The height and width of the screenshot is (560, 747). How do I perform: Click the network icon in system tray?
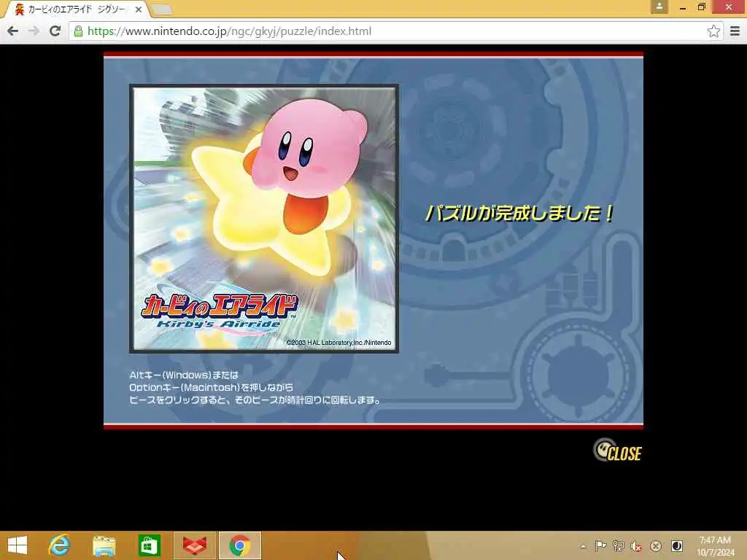click(x=619, y=545)
